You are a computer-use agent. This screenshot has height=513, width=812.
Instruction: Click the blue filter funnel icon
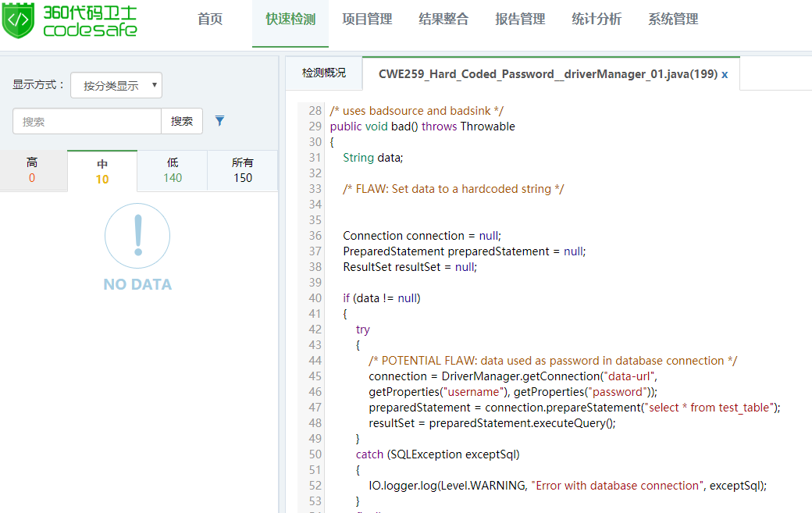pos(219,121)
